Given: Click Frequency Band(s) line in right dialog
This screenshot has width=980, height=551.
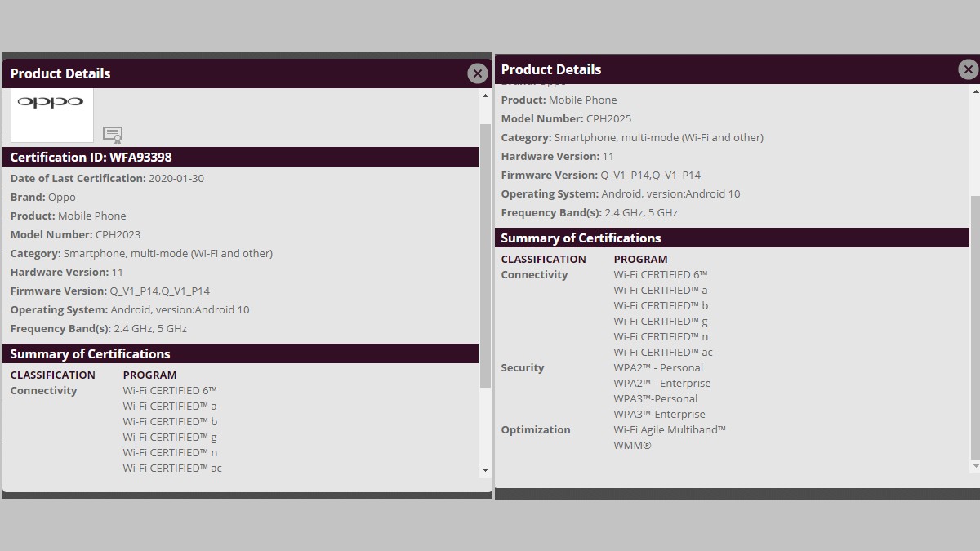Looking at the screenshot, I should pyautogui.click(x=590, y=212).
